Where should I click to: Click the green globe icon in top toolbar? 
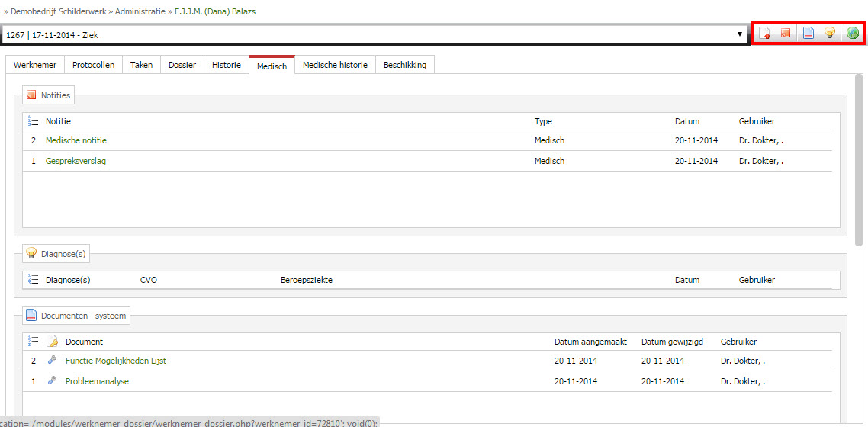click(x=853, y=34)
